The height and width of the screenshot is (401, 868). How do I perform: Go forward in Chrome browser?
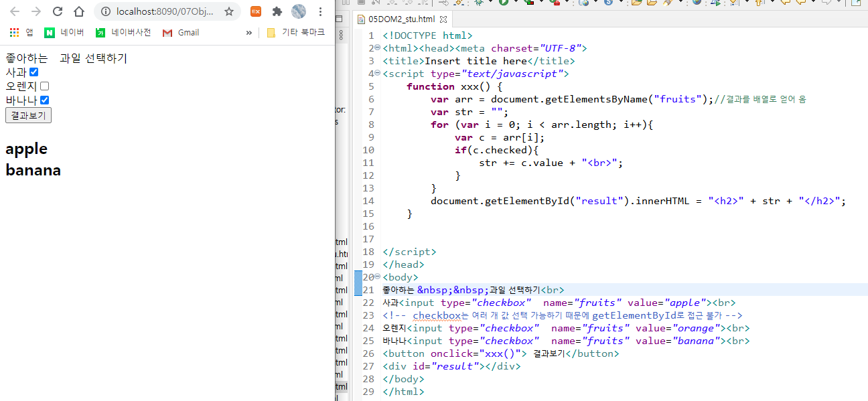point(36,11)
